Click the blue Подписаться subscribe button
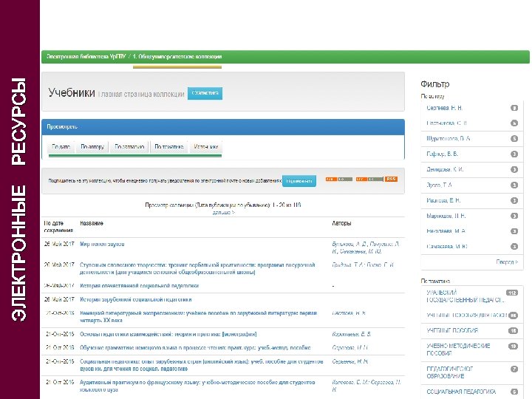The image size is (532, 399). pyautogui.click(x=299, y=181)
